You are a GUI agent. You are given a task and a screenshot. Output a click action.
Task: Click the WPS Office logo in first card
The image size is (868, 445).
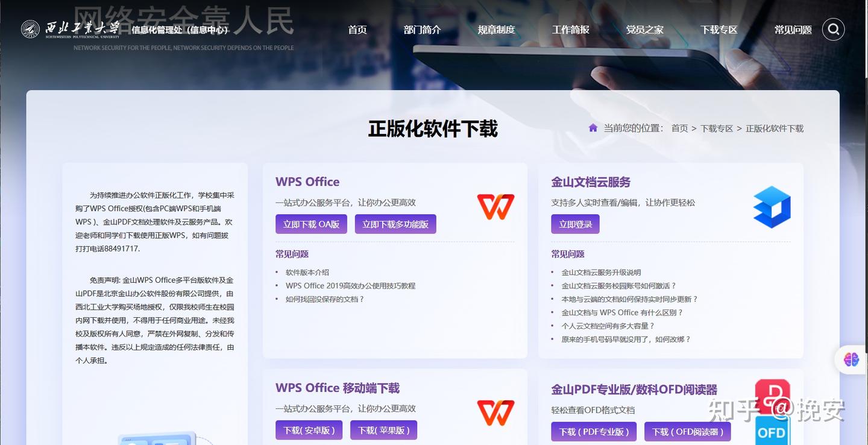click(x=495, y=206)
